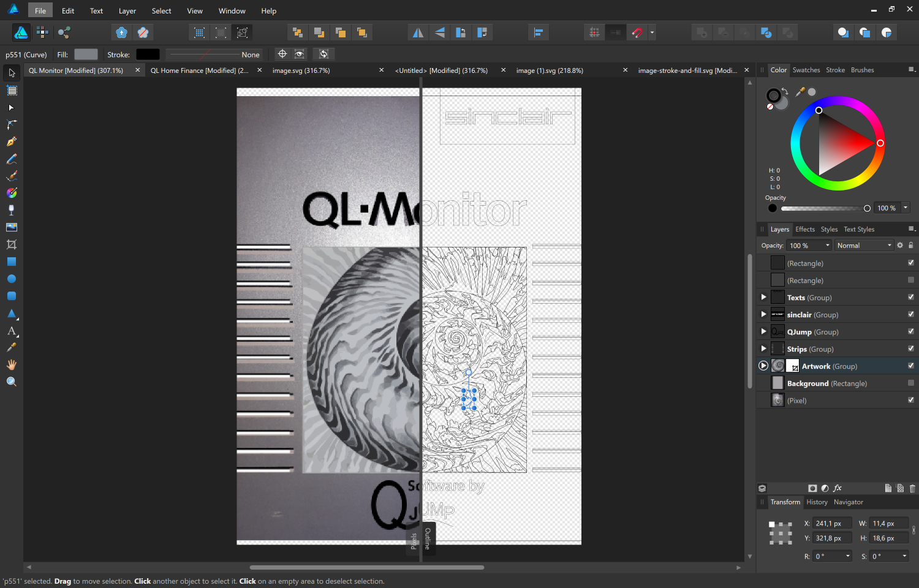919x588 pixels.
Task: Open rotation R value dropdown
Action: tap(848, 556)
